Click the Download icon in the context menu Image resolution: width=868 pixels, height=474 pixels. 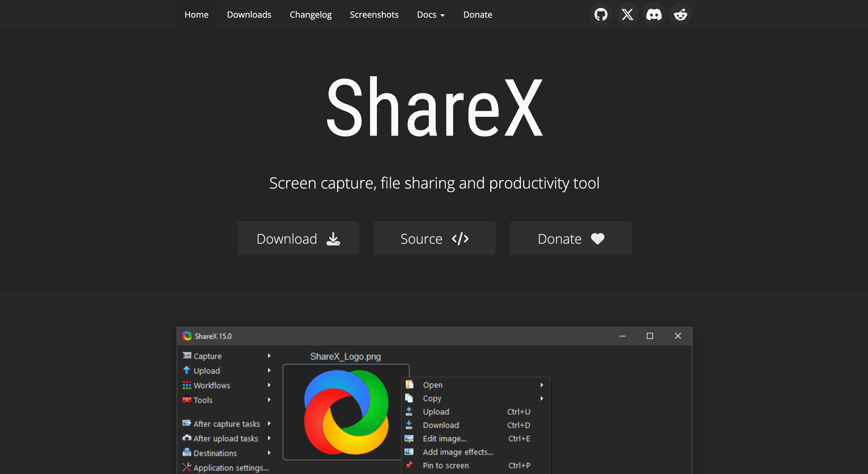click(409, 425)
